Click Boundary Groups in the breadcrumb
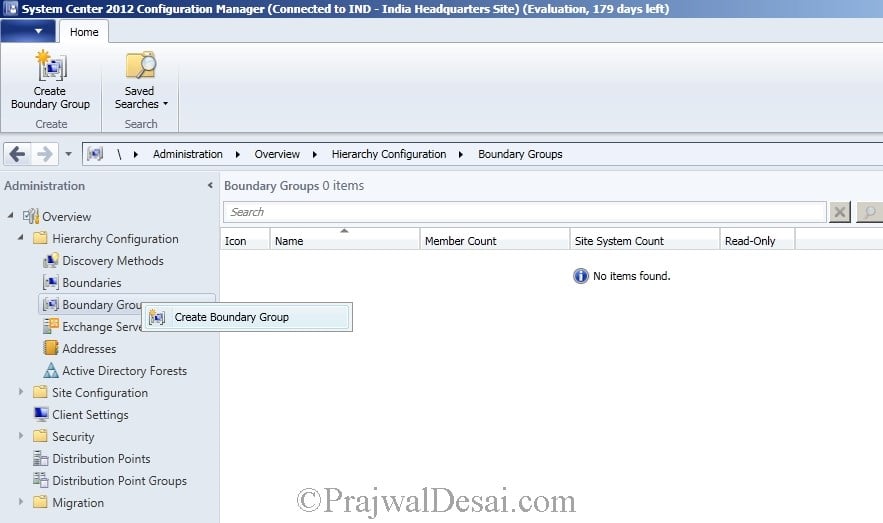The image size is (883, 523). tap(520, 154)
